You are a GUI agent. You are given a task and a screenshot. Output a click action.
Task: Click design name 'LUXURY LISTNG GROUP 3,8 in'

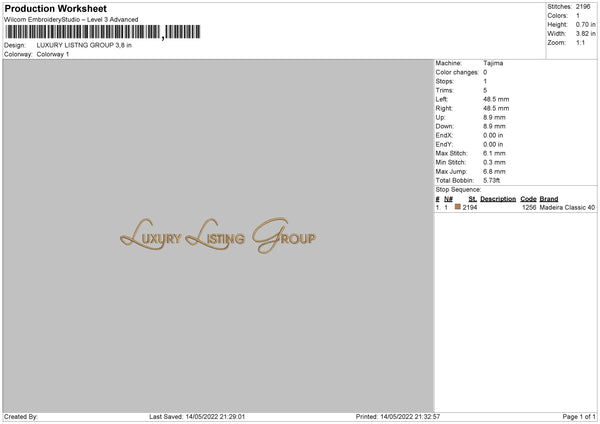point(84,45)
